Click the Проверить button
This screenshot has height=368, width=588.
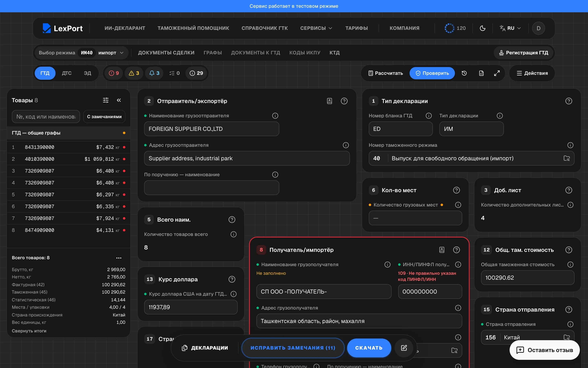(432, 73)
